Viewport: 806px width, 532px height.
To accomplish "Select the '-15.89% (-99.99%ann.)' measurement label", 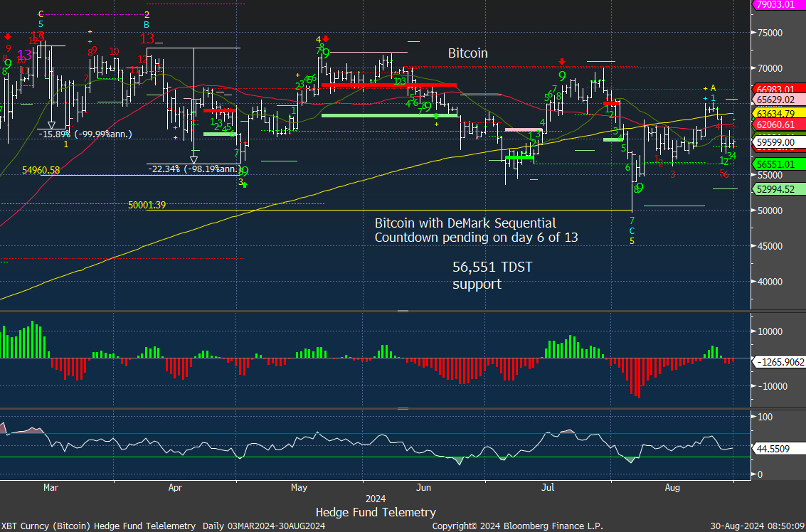I will [85, 134].
